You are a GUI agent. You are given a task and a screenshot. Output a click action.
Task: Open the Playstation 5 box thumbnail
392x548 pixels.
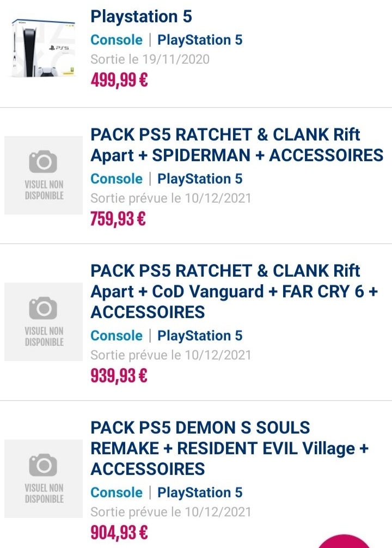point(44,47)
